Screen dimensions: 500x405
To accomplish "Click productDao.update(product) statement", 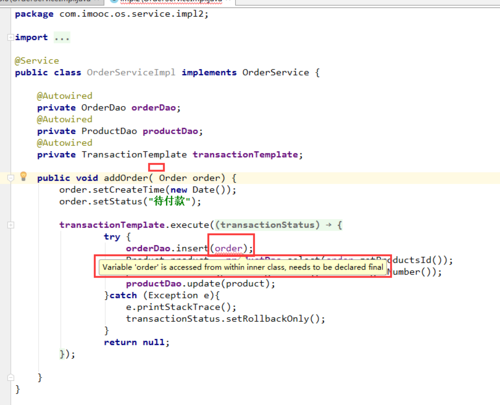I will tap(201, 284).
